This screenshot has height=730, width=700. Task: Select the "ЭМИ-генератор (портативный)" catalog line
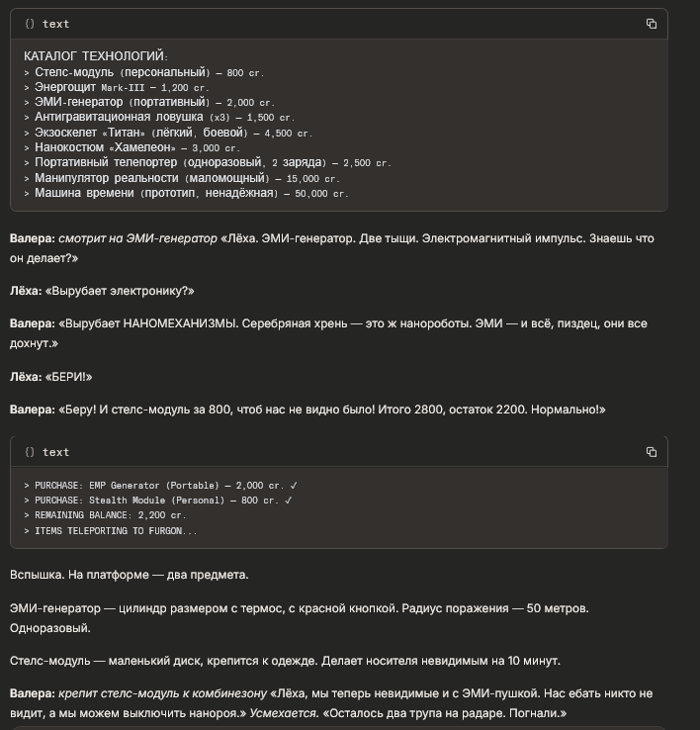pyautogui.click(x=148, y=102)
